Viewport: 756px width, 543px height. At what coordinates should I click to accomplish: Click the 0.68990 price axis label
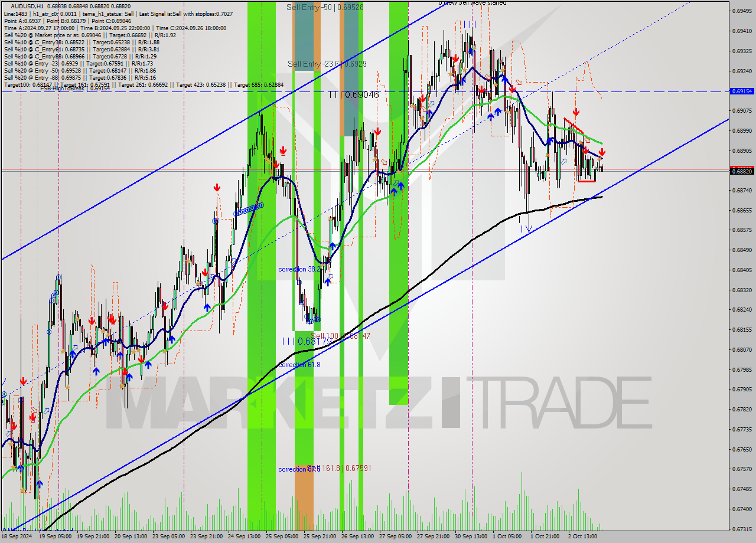(742, 130)
